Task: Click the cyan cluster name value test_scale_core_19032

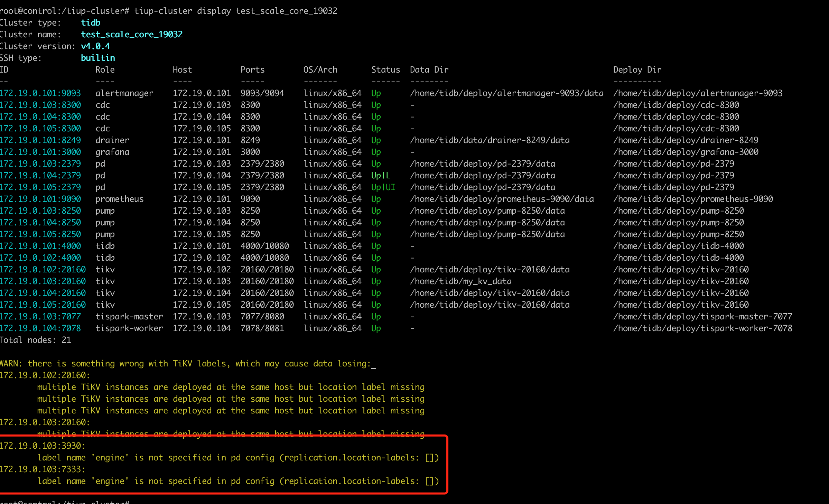Action: [132, 34]
